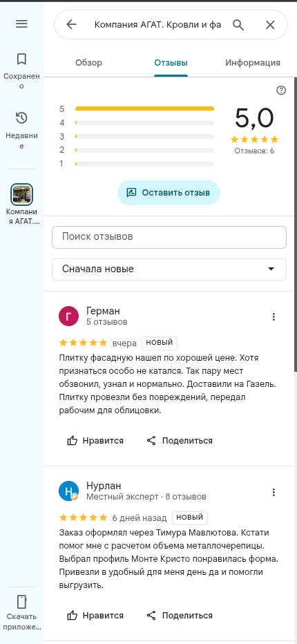Select the Компания АГАТ sidebar thumbnail
The height and width of the screenshot is (644, 297).
point(21,194)
